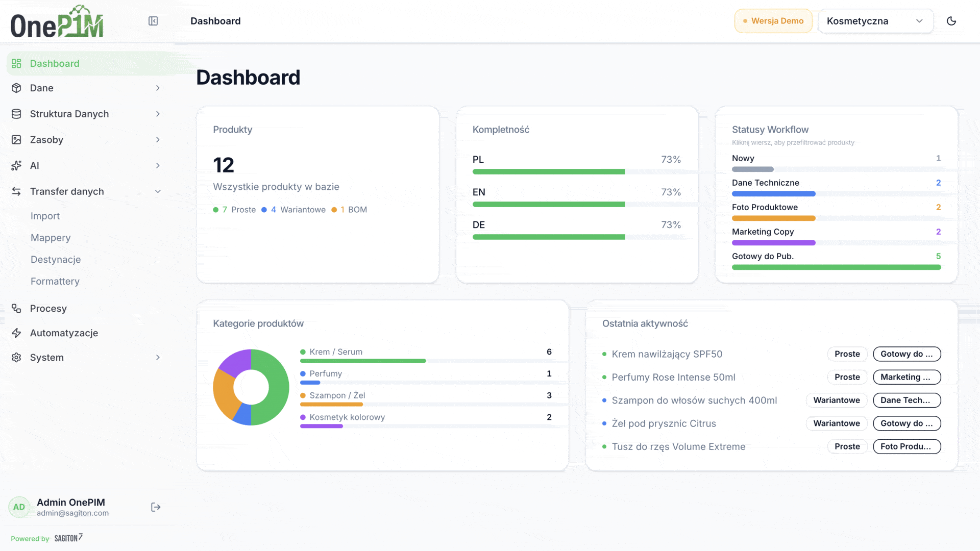Expand the Struktura Danych chevron
Image resolution: width=980 pixels, height=551 pixels.
pos(158,114)
